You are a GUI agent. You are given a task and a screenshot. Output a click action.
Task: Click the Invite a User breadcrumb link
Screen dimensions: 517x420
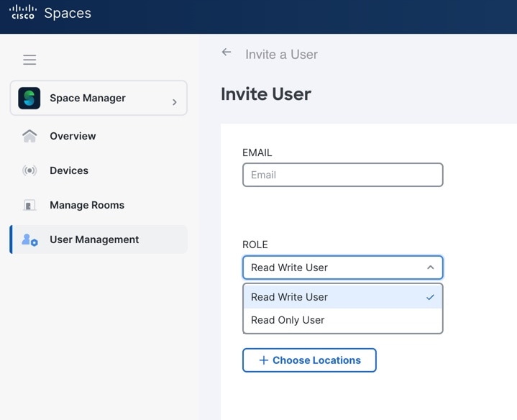(281, 54)
